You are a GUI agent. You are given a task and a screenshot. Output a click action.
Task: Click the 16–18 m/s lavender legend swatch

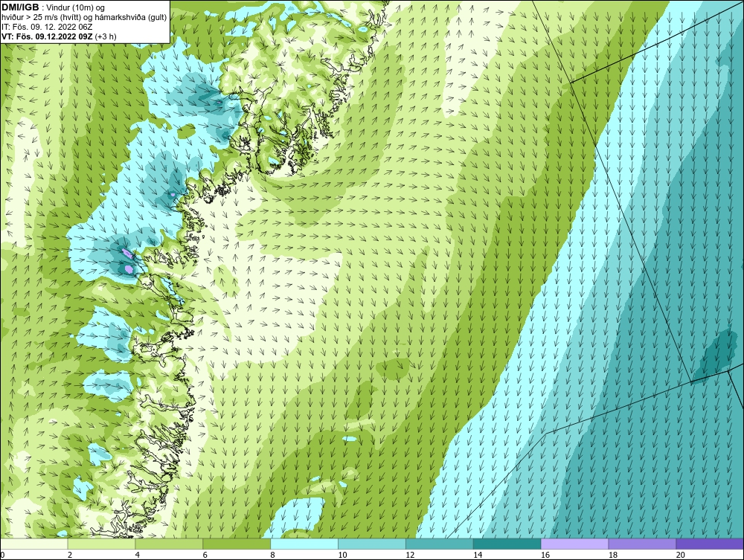[x=574, y=544]
